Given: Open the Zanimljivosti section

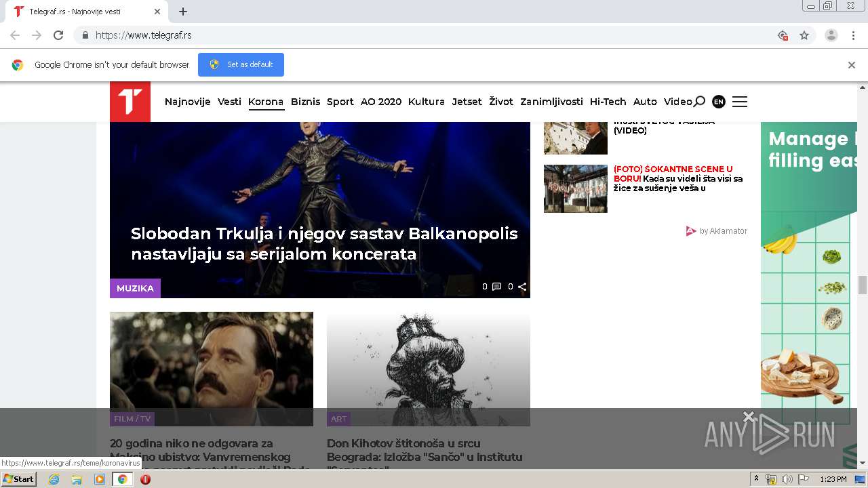Looking at the screenshot, I should (x=551, y=102).
